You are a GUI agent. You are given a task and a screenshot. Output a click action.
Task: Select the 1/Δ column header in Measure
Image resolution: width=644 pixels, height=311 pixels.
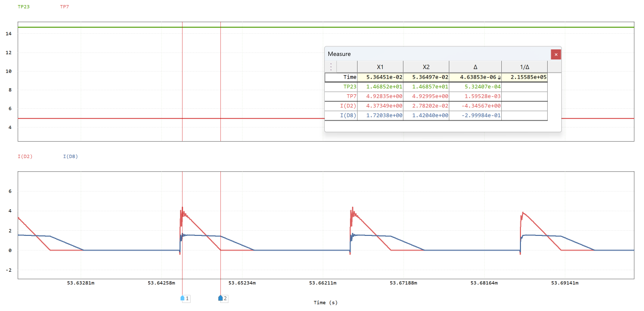524,66
